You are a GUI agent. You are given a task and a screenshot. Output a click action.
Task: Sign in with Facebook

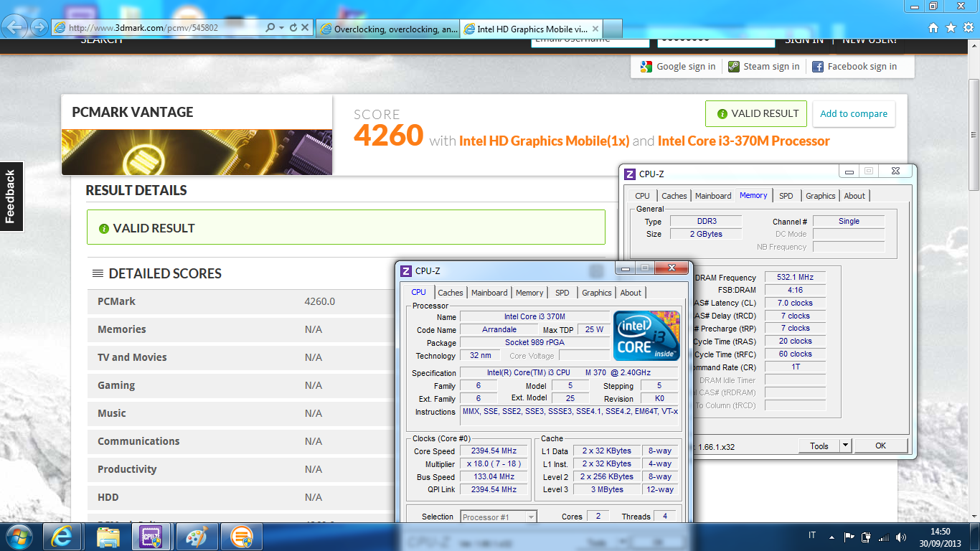coord(854,67)
